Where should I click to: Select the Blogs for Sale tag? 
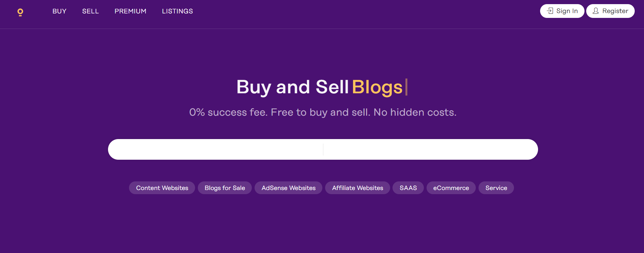point(225,188)
